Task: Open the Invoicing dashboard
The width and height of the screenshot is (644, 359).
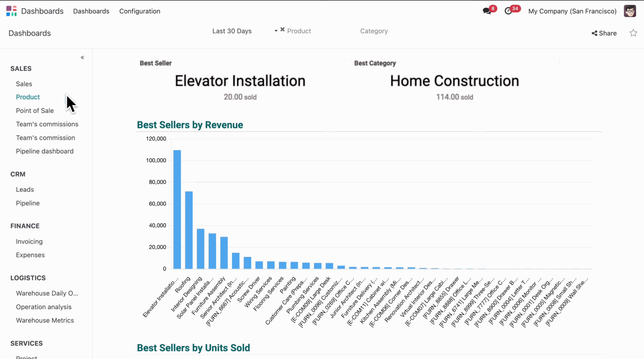Action: pos(29,242)
